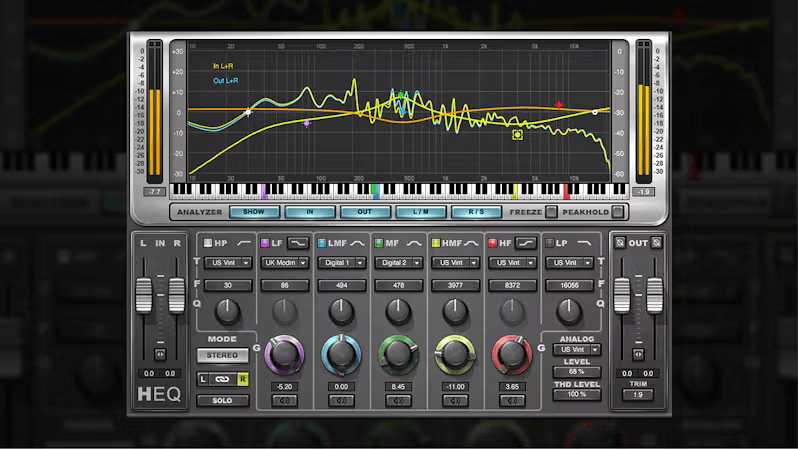798x449 pixels.
Task: Click the analog LEVEL field showing 68 %
Action: (x=577, y=372)
